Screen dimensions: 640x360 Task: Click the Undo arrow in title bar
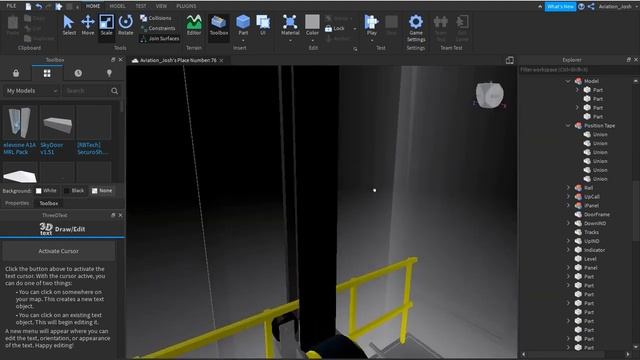[x=38, y=6]
